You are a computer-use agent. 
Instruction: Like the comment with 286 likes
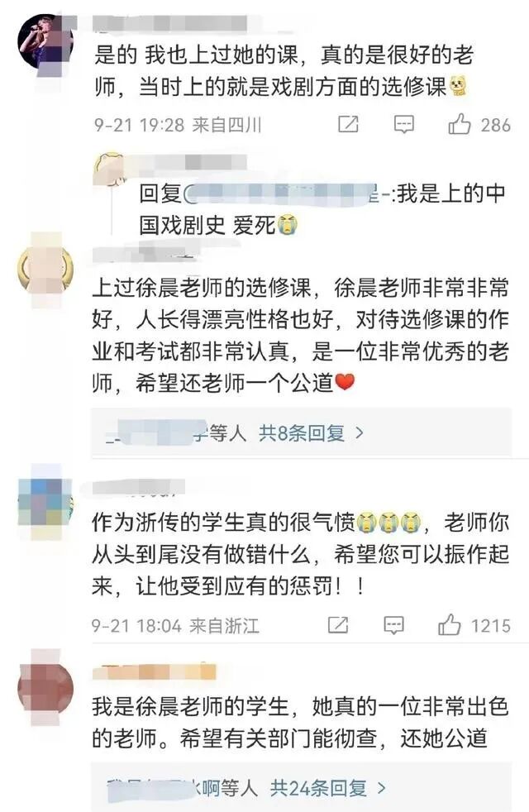(459, 125)
